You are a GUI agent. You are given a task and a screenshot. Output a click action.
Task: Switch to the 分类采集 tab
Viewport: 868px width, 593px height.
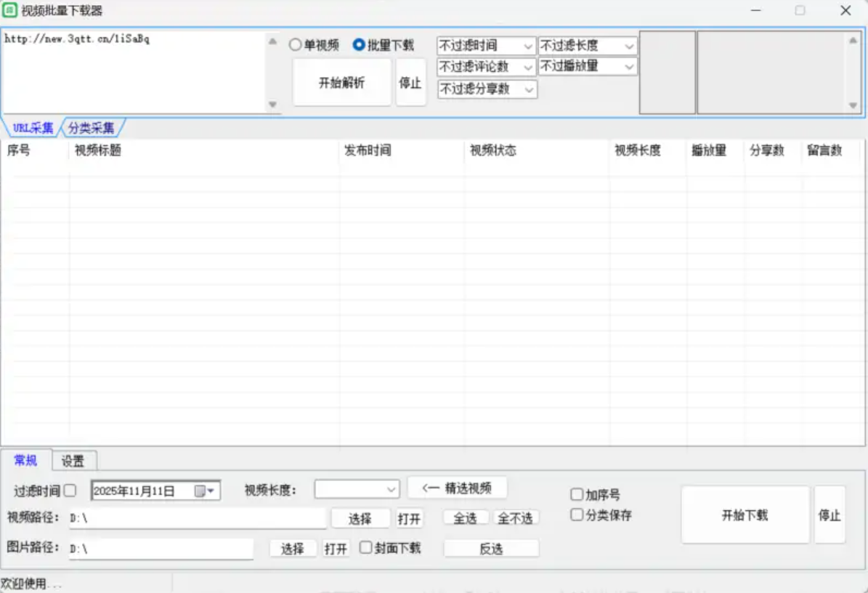point(92,128)
